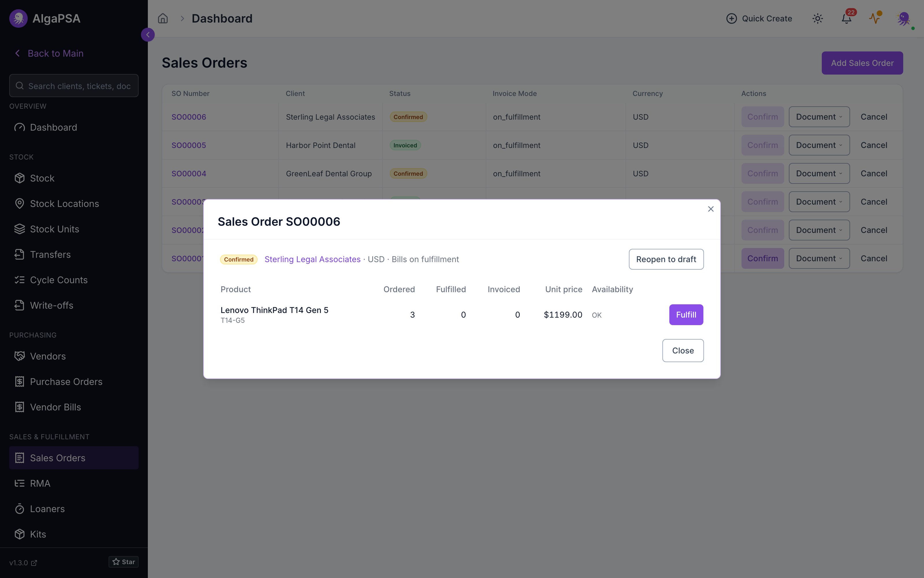Expand the Document dropdown in SO00001 row

[x=819, y=258]
